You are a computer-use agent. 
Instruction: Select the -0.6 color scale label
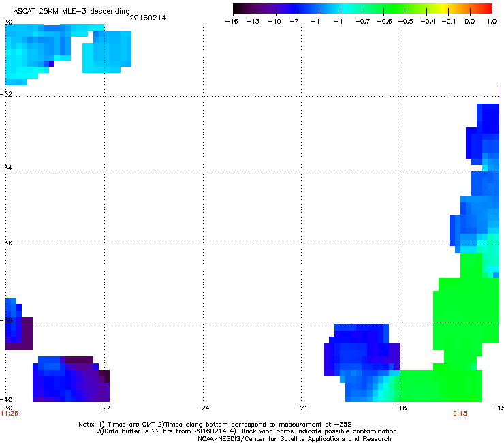pos(384,22)
